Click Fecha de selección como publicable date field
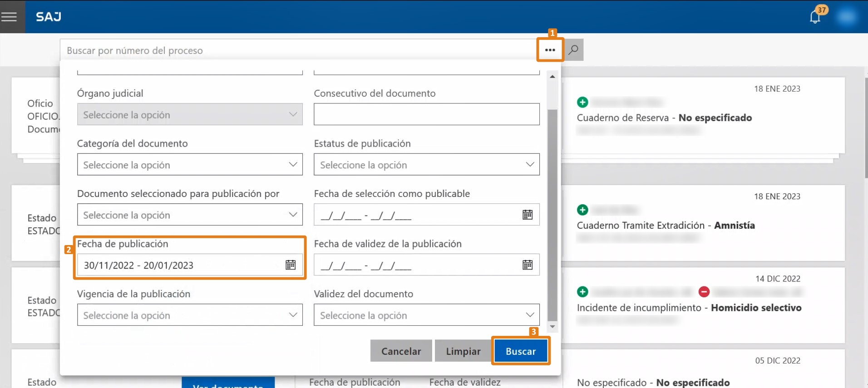Image resolution: width=868 pixels, height=388 pixels. pos(427,215)
